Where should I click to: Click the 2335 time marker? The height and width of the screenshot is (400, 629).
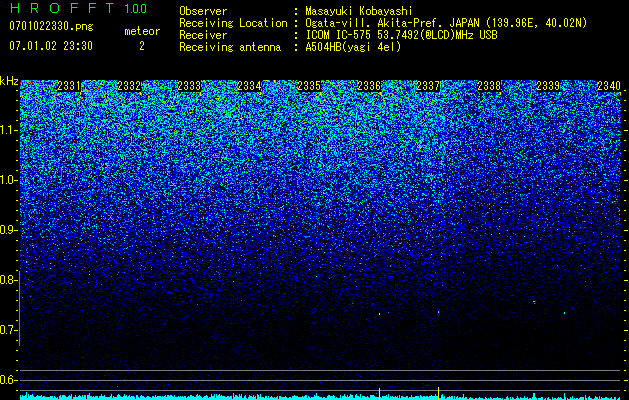coord(309,86)
